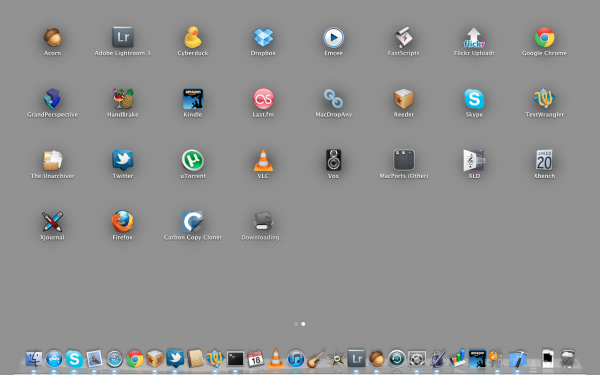Open the MacPorts (Other) folder

click(404, 160)
